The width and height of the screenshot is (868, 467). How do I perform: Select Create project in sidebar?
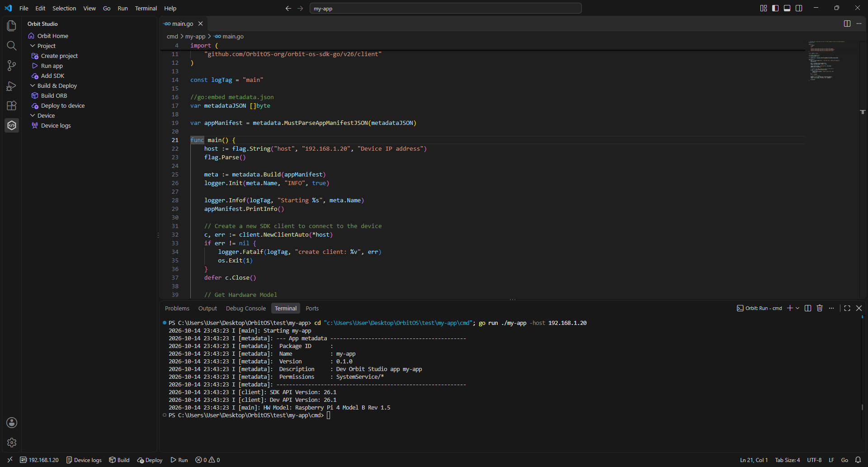pyautogui.click(x=59, y=56)
